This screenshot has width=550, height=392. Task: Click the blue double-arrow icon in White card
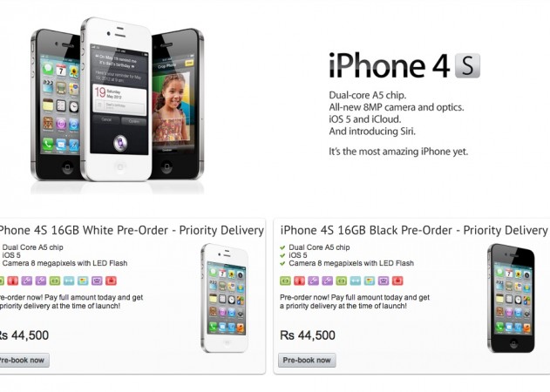pyautogui.click(x=69, y=280)
